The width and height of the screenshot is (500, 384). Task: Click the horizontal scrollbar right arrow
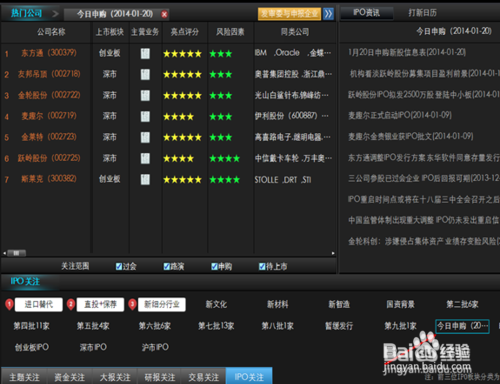pos(333,253)
